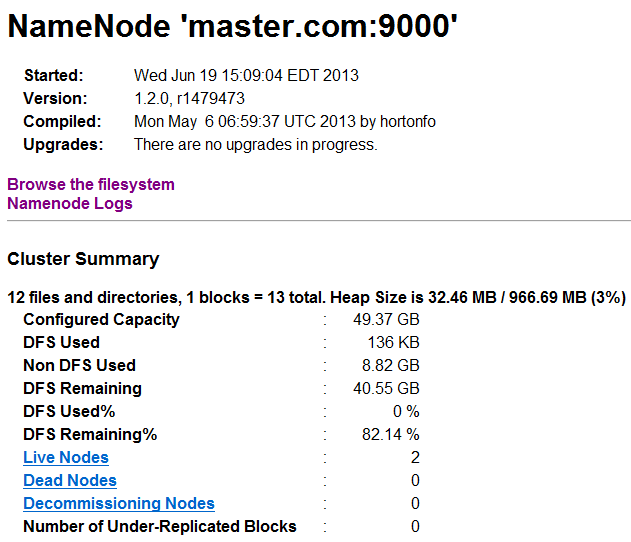
Task: Select the 8.82 GB value
Action: pos(391,365)
